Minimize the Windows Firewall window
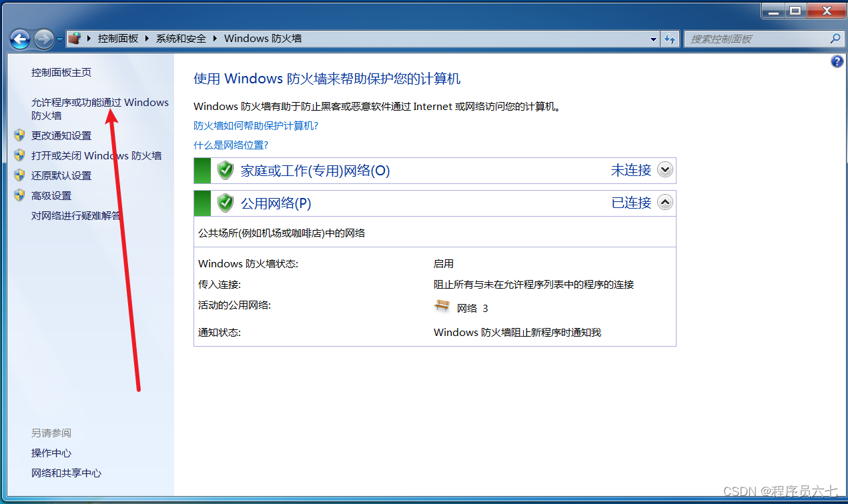848x504 pixels. pos(773,10)
